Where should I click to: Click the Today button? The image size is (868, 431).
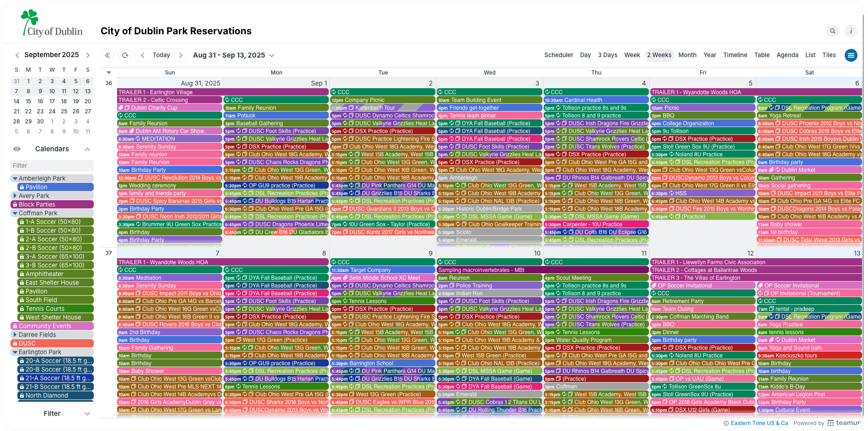(161, 55)
